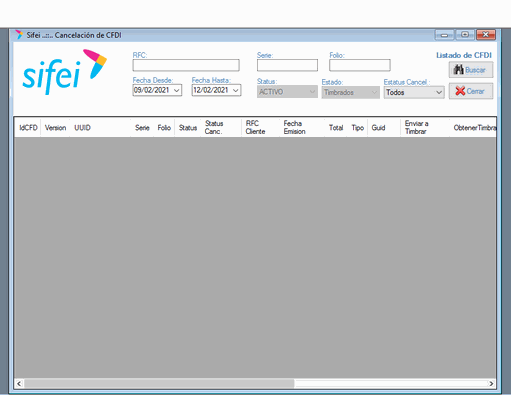This screenshot has width=511, height=395.
Task: Click the ObtenerTimbre column header
Action: [473, 128]
